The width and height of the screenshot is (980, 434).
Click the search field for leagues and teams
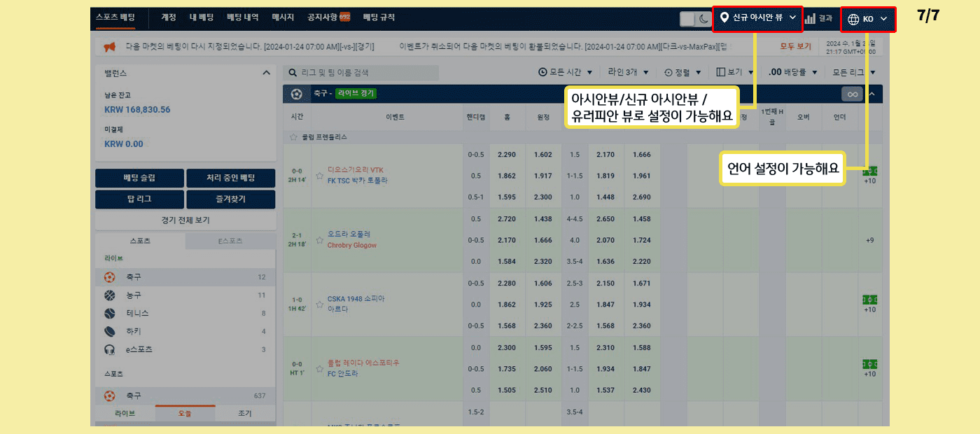(x=363, y=73)
